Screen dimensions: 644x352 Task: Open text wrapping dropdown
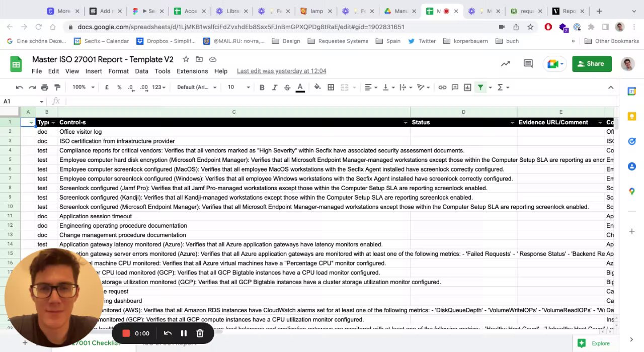pos(406,87)
